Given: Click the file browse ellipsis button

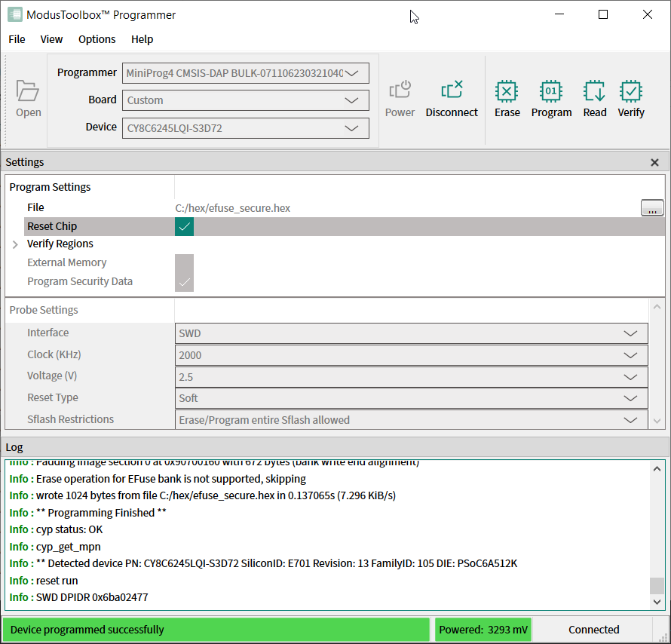Looking at the screenshot, I should click(x=651, y=208).
